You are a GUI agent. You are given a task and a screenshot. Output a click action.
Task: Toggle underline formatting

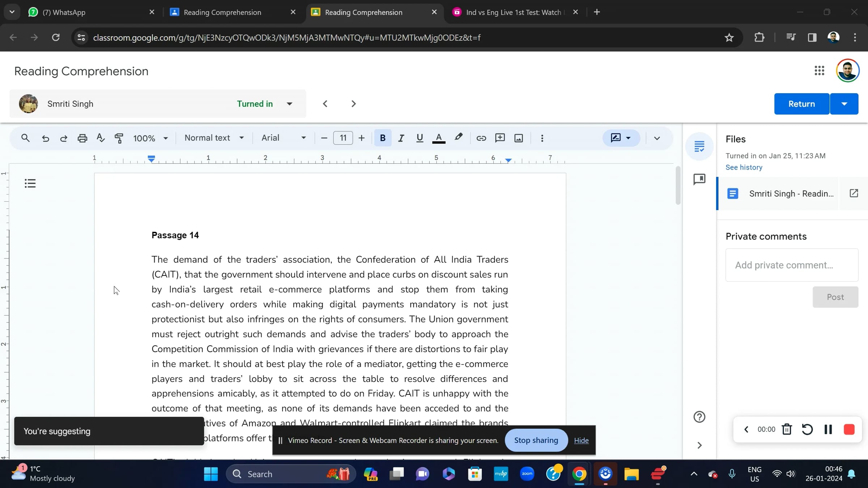(420, 138)
